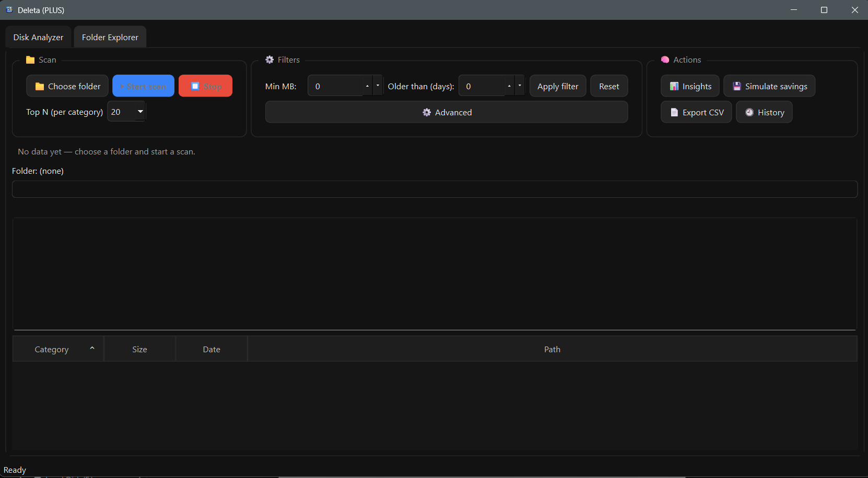
Task: Apply the filter settings
Action: click(x=558, y=86)
